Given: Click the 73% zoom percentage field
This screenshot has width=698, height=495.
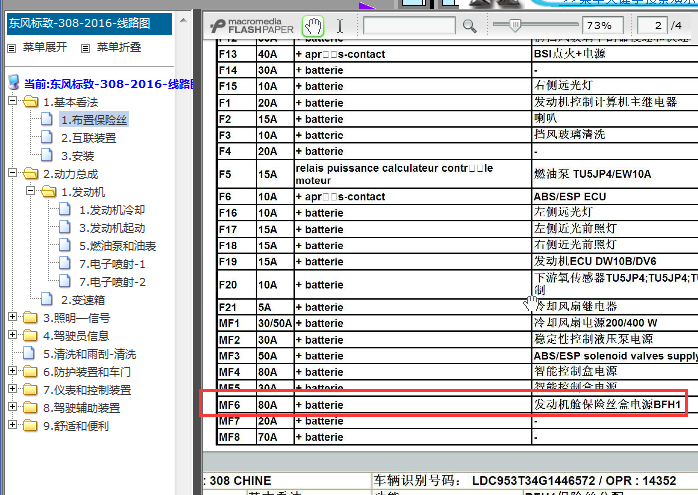Looking at the screenshot, I should (603, 25).
